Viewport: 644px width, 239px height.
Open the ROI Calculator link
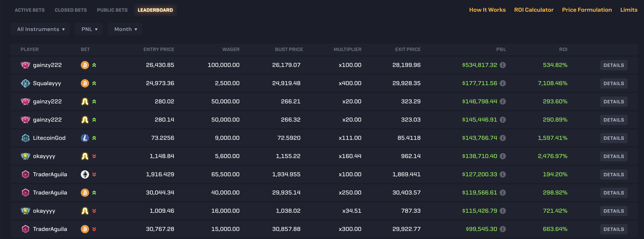click(534, 10)
